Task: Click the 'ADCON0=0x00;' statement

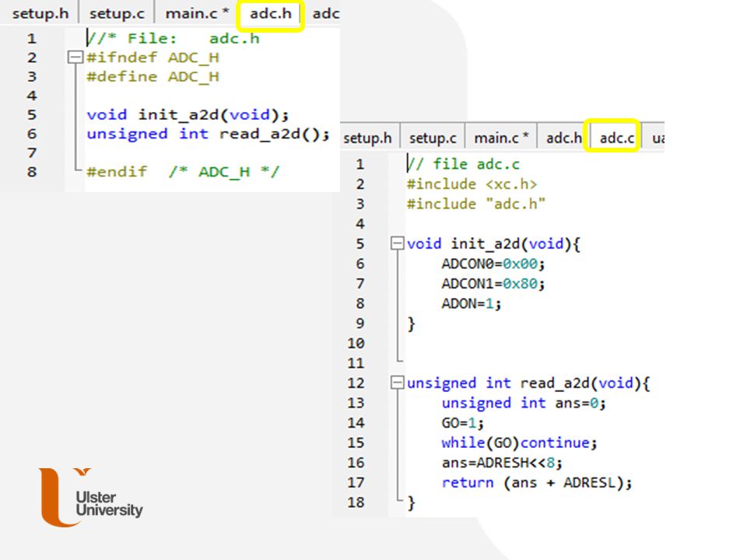Action: tap(493, 264)
